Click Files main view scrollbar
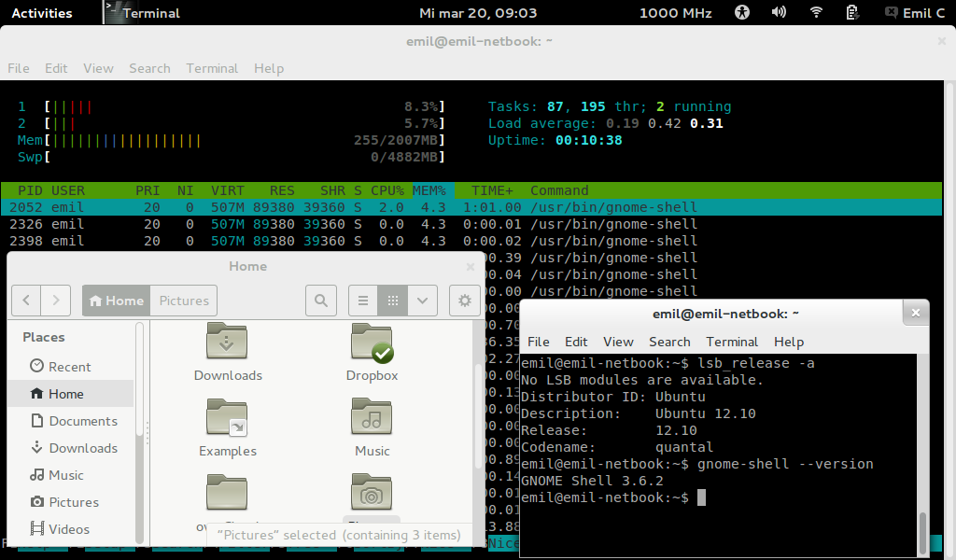 (x=477, y=416)
